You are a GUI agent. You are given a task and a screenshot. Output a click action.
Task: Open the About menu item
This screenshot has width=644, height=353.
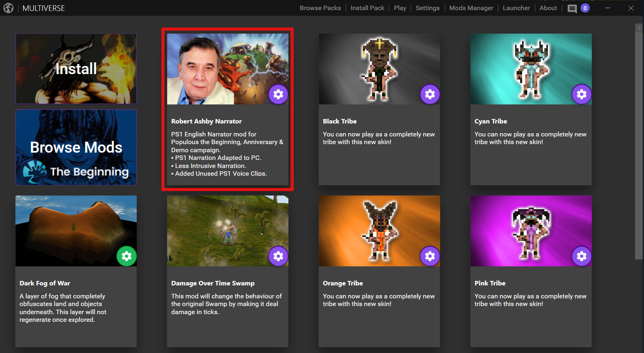[x=548, y=8]
